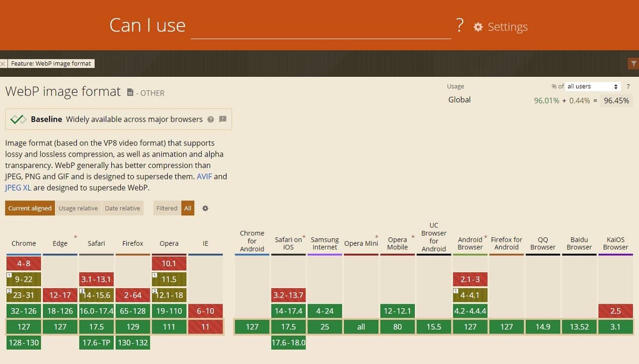Select Safari on iOS 3.2-13.7 cell
Screen dimensions: 639x364
[289, 295]
